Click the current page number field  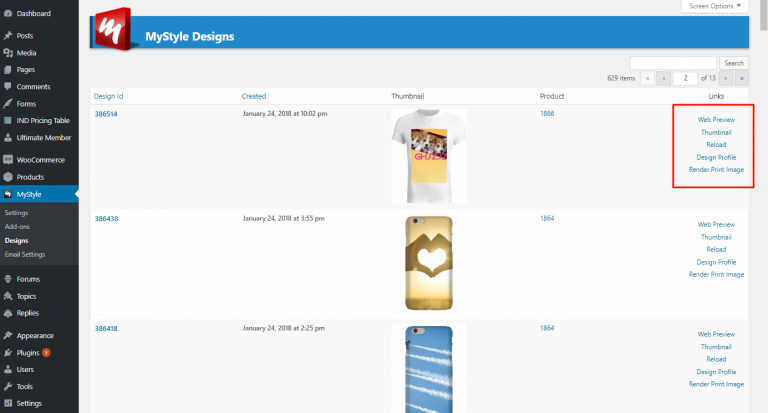685,77
